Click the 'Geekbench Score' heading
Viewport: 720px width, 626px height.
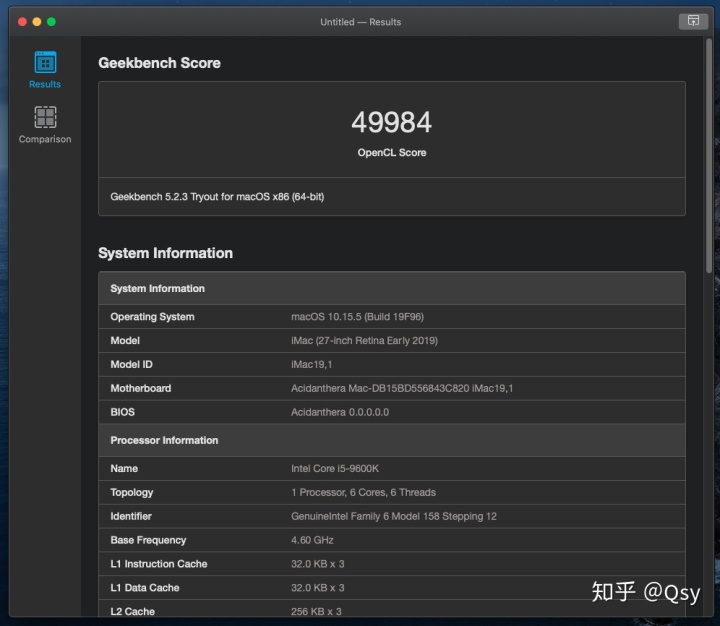coord(159,63)
